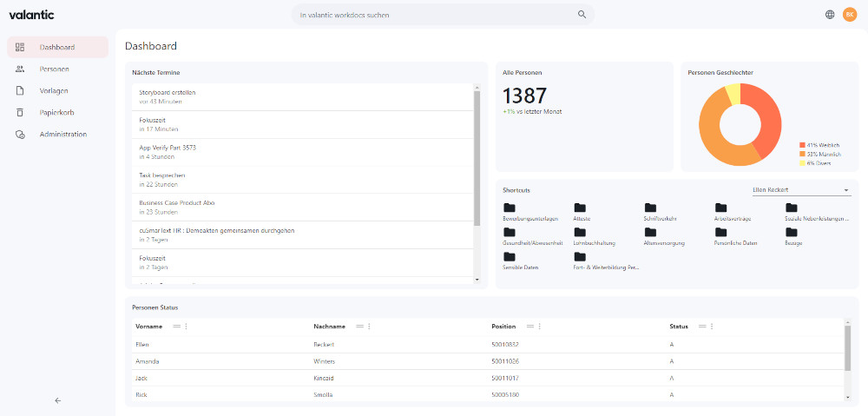Collapse sidebar with the back arrow

58,400
